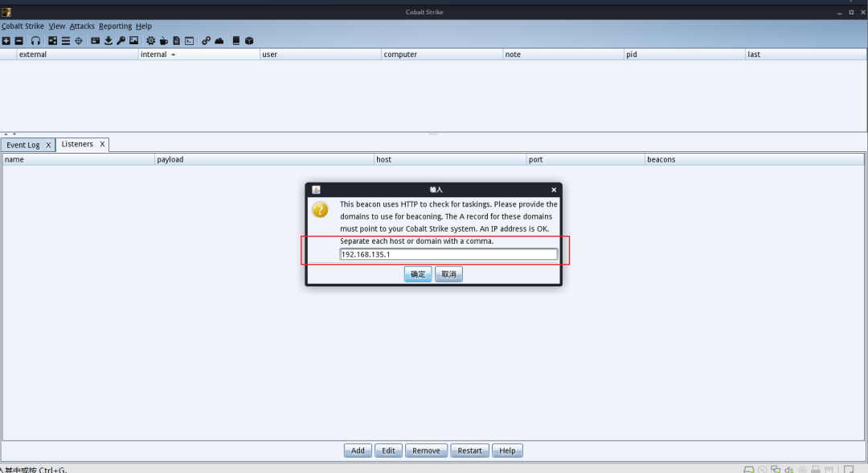Open Manage Web Server cloud icon
Screen dimensions: 868x473
[219, 41]
